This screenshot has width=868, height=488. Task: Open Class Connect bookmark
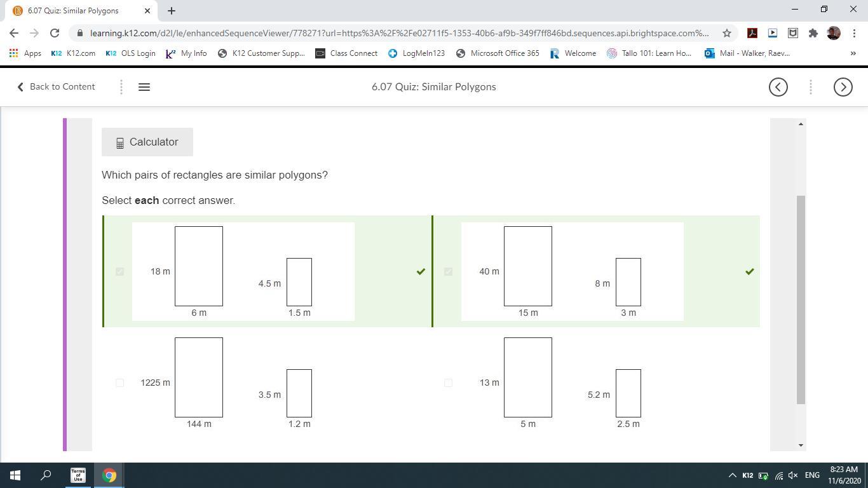[x=346, y=53]
